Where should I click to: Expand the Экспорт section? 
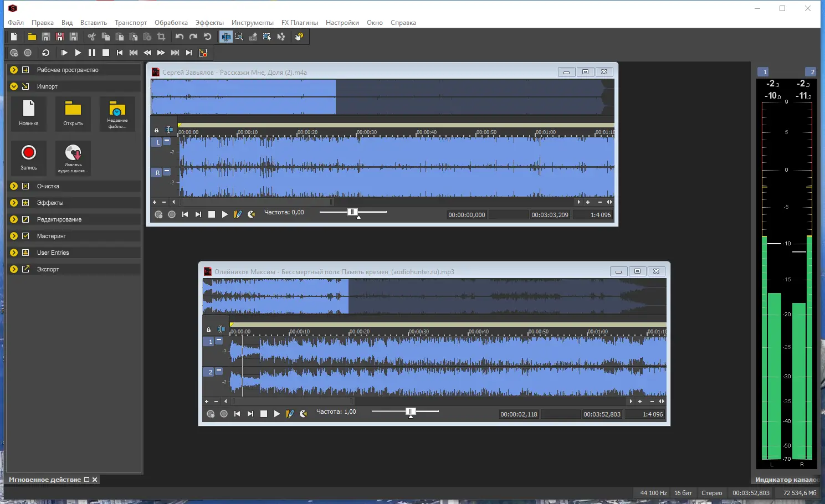tap(14, 269)
